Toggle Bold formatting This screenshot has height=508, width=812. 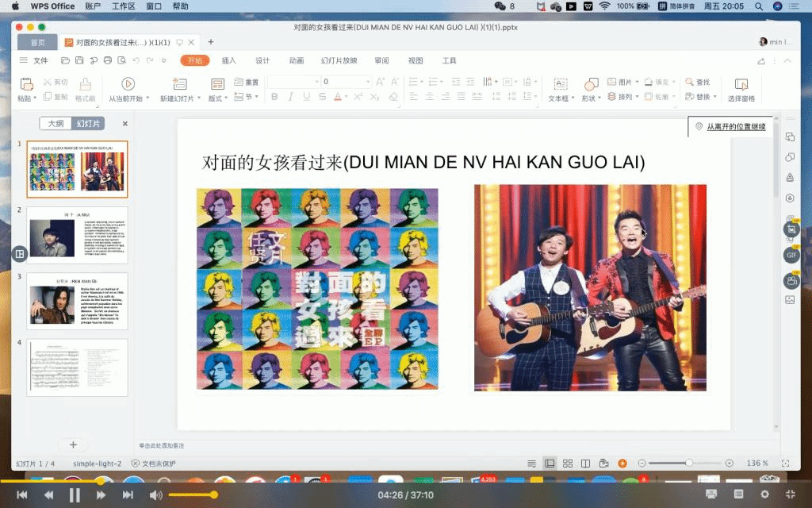point(274,96)
